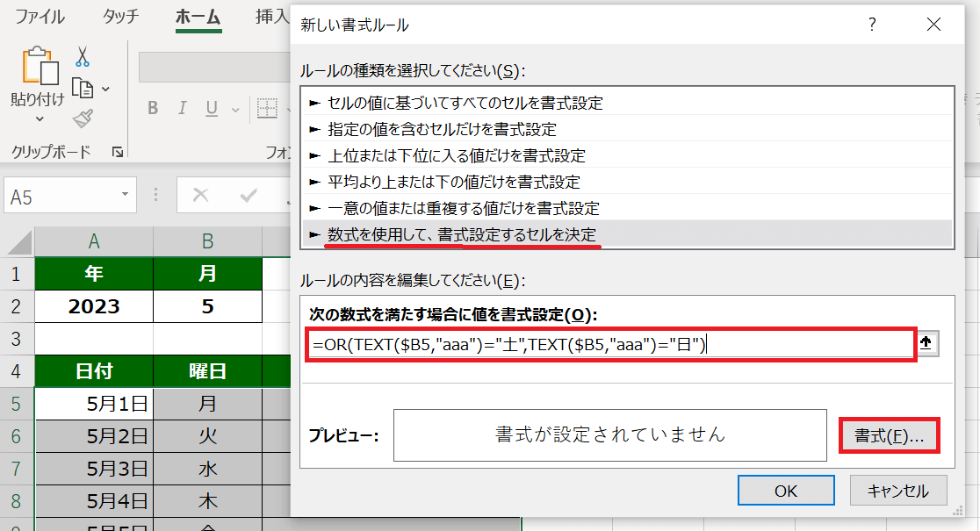Viewport: 980px width, 531px height.
Task: Open the dropdown arrow below 貼り付け
Action: [x=39, y=119]
